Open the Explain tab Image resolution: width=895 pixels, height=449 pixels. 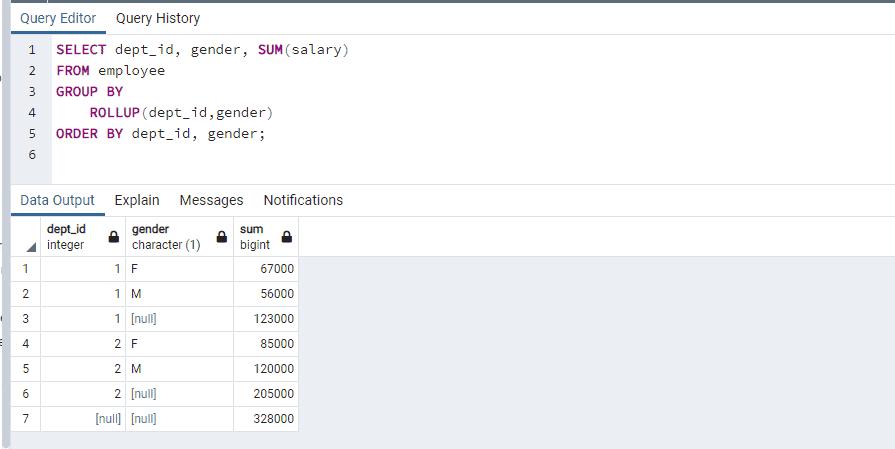(137, 200)
